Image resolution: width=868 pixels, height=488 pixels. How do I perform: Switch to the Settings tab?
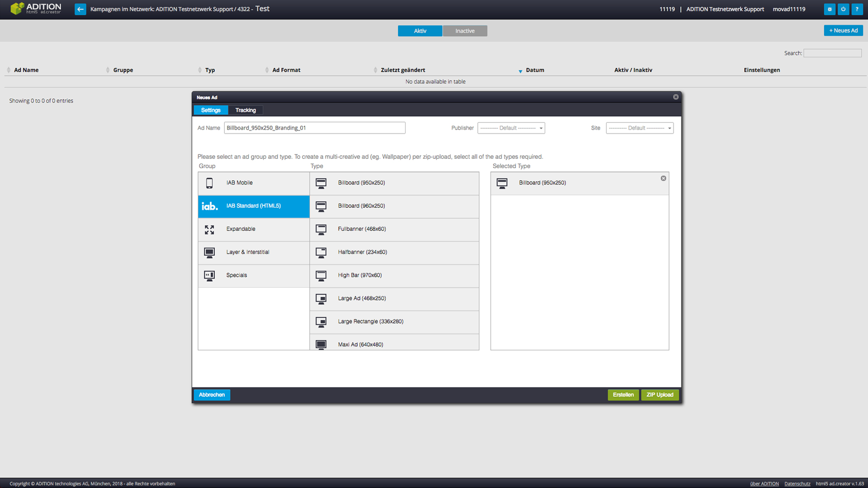(211, 110)
